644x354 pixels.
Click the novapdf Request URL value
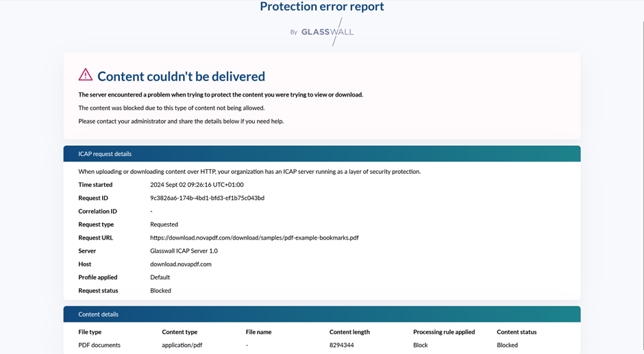[254, 238]
